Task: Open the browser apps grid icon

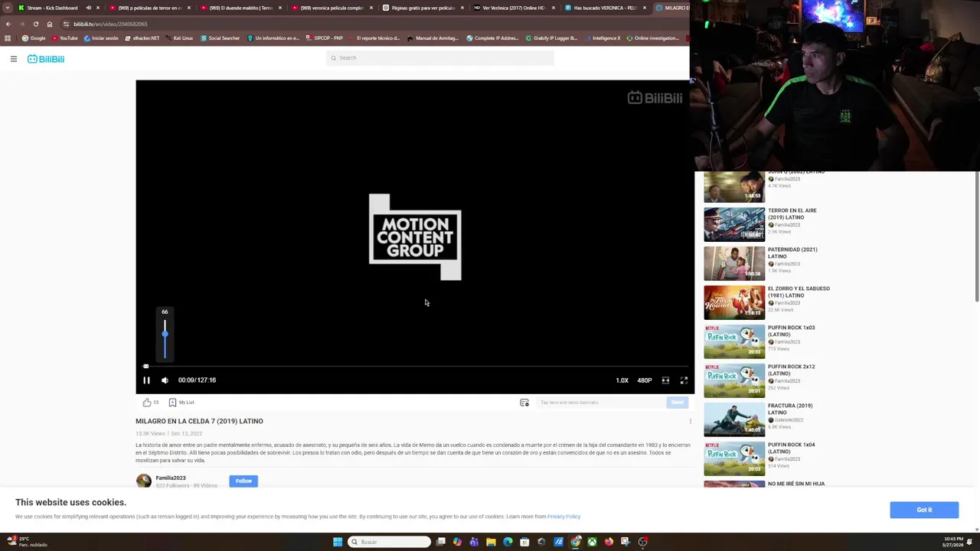Action: tap(8, 38)
